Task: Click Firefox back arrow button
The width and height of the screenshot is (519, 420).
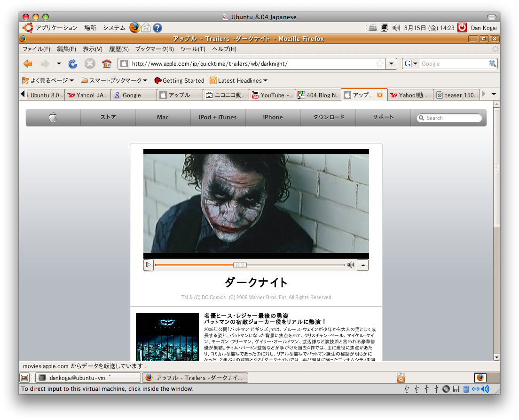Action: tap(28, 63)
